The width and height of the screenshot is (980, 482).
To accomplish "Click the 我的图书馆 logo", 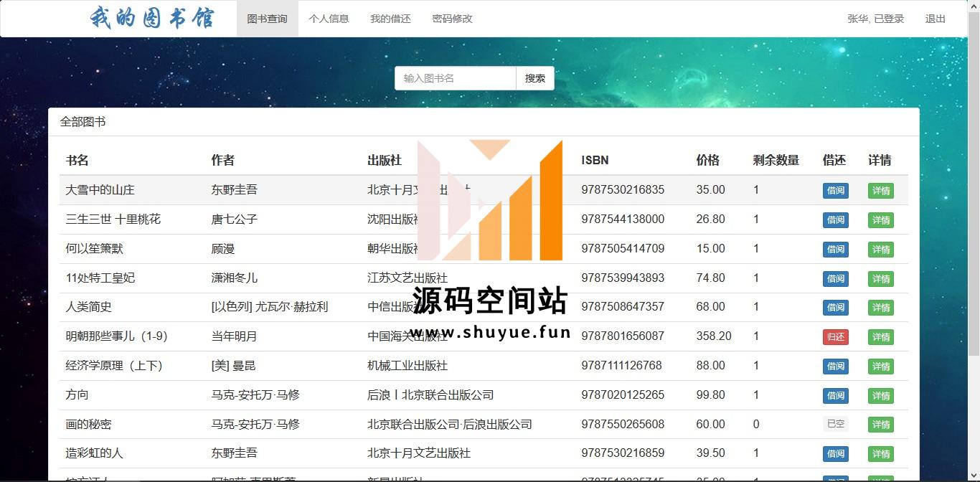I will point(152,18).
